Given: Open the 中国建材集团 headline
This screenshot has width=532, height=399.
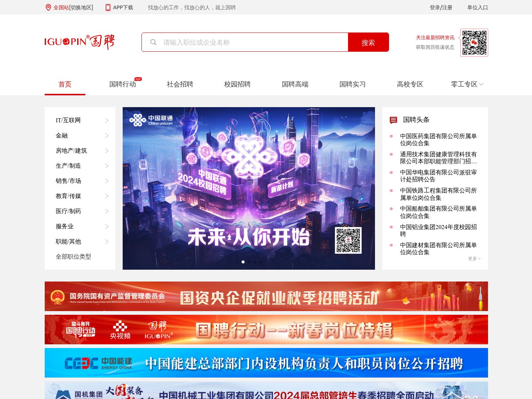Looking at the screenshot, I should pos(439,249).
